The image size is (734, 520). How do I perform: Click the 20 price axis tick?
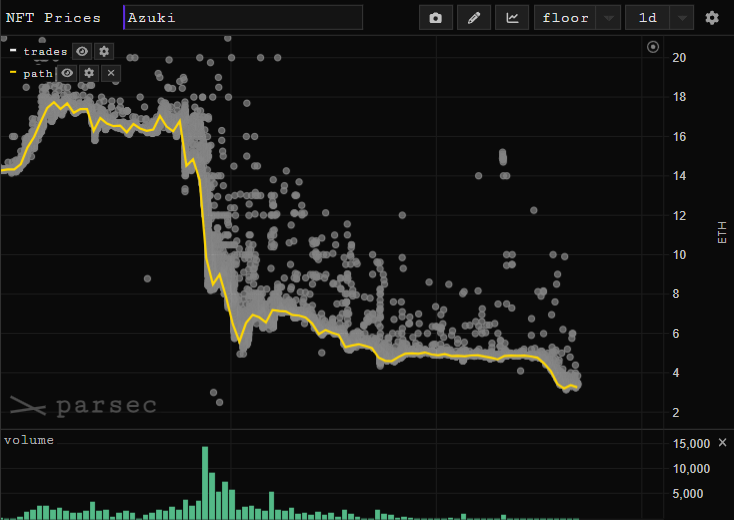[x=679, y=58]
